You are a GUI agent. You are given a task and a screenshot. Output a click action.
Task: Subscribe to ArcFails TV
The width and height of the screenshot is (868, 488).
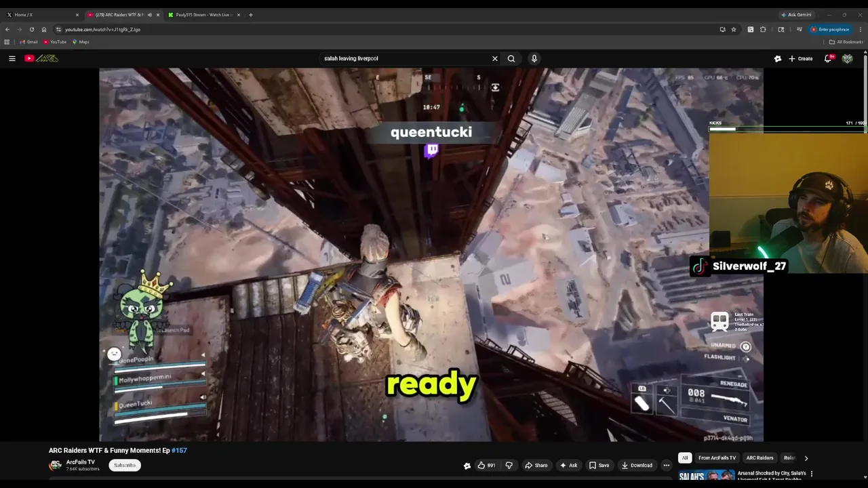(125, 465)
